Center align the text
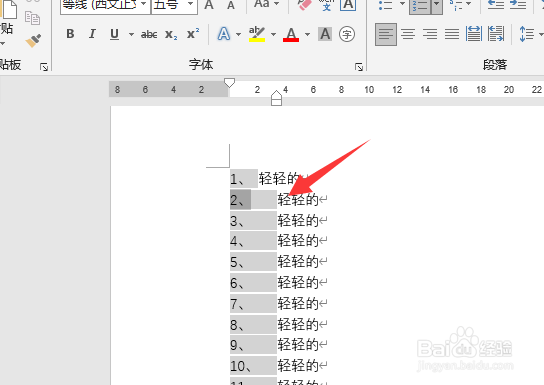Screen dimensions: 544x385 [408, 34]
